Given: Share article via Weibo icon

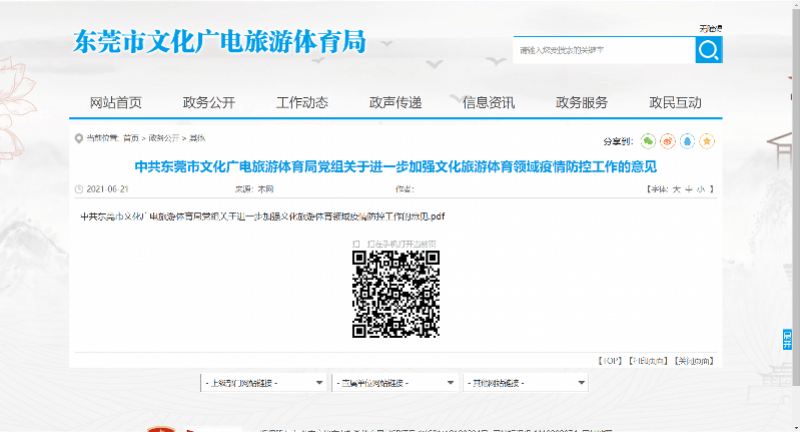Looking at the screenshot, I should click(x=668, y=141).
